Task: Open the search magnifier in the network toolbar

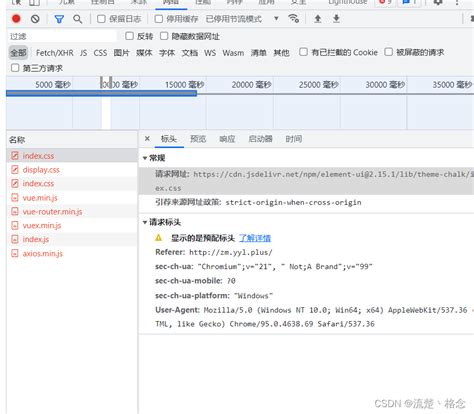Action: [x=78, y=19]
